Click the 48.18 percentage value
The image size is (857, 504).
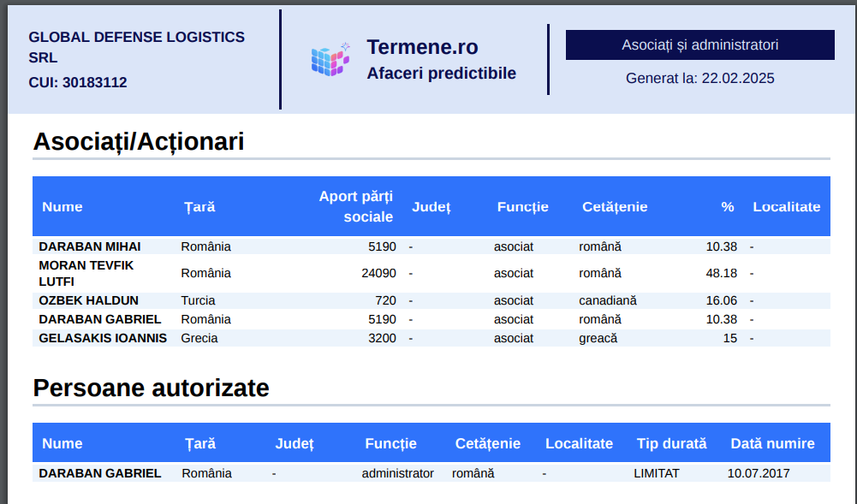(721, 273)
